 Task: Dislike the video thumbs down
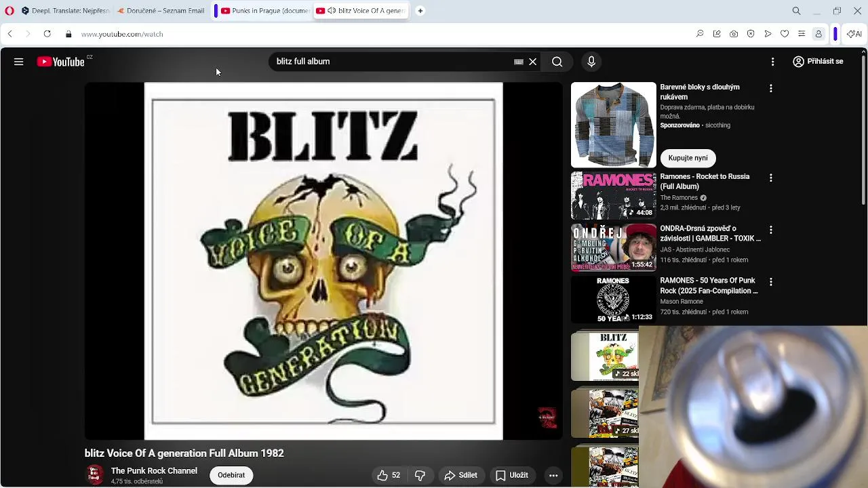tap(420, 475)
